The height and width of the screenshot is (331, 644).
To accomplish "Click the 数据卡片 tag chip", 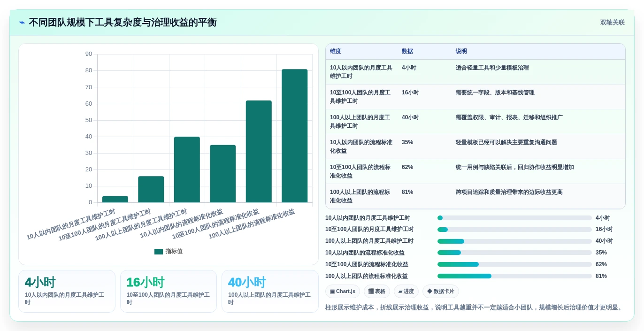I will (x=441, y=292).
